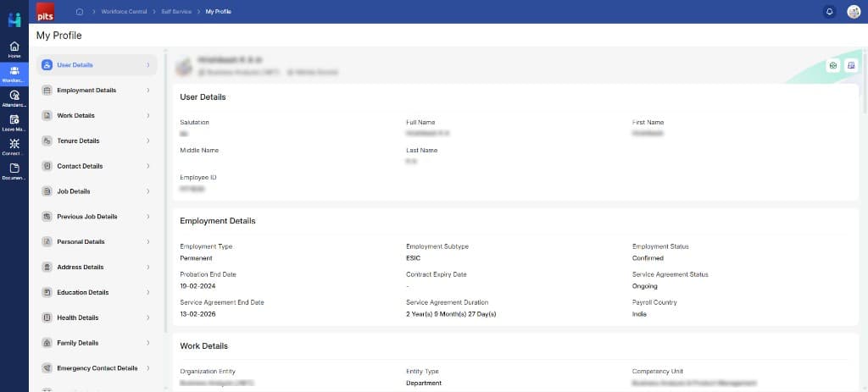Expand the User Details chevron
Screen dimensions: 868x392
147,64
